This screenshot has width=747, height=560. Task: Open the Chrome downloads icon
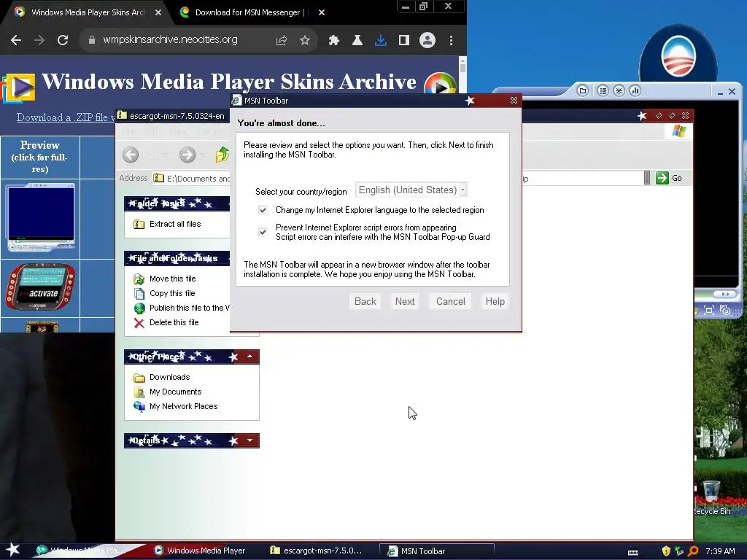click(x=380, y=41)
